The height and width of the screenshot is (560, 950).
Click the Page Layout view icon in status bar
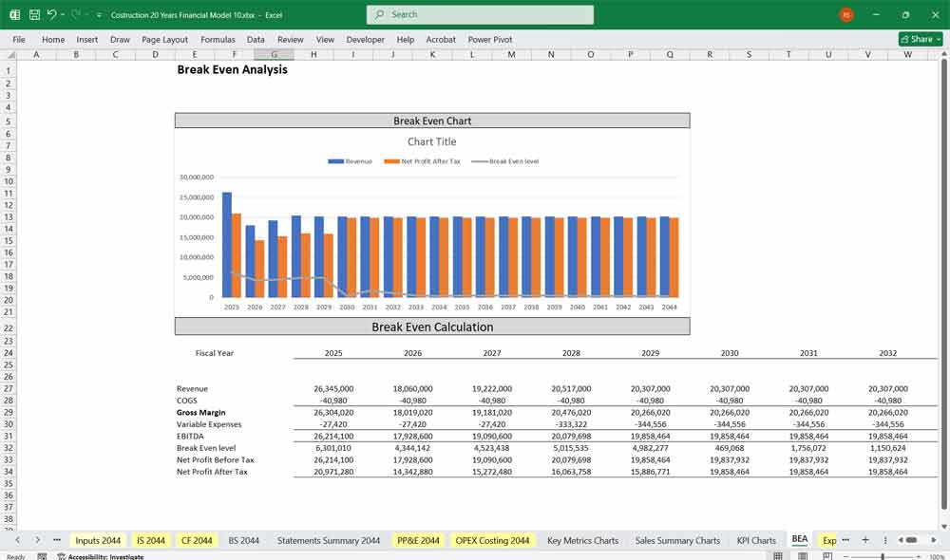pyautogui.click(x=803, y=554)
